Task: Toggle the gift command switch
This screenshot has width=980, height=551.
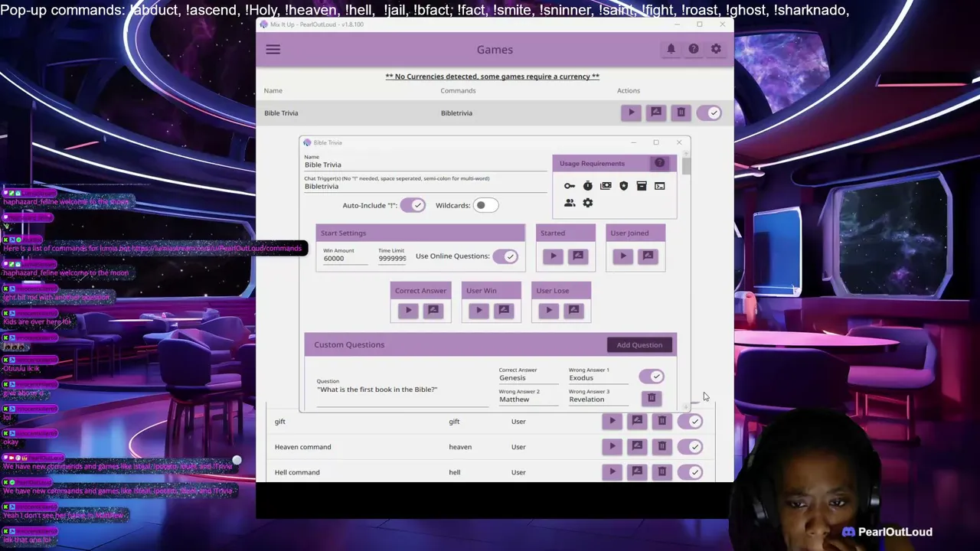Action: 691,422
